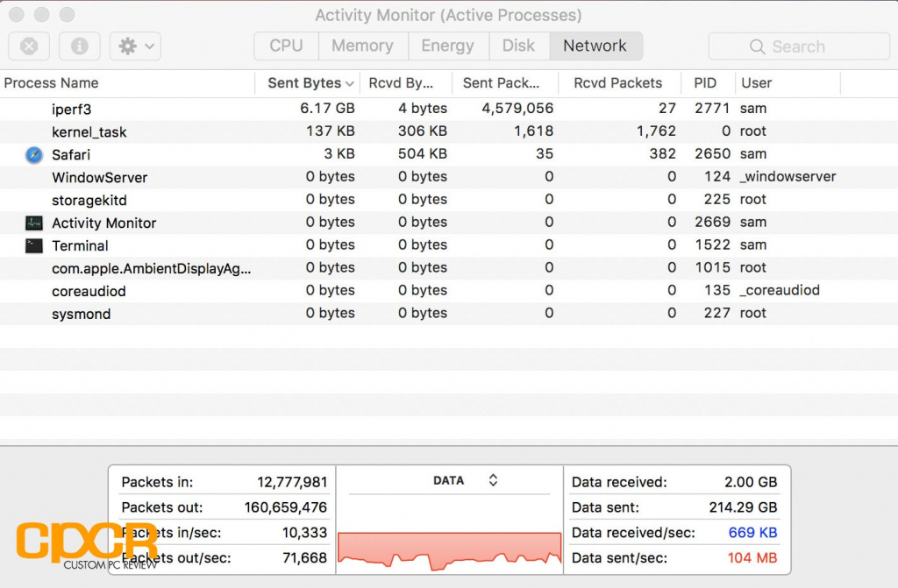
Task: Open the Energy tab
Action: point(447,46)
